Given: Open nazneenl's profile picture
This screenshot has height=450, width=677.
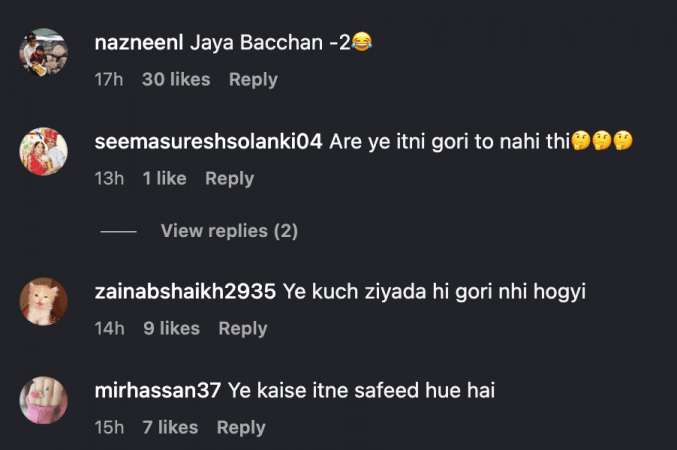Looking at the screenshot, I should (x=44, y=52).
